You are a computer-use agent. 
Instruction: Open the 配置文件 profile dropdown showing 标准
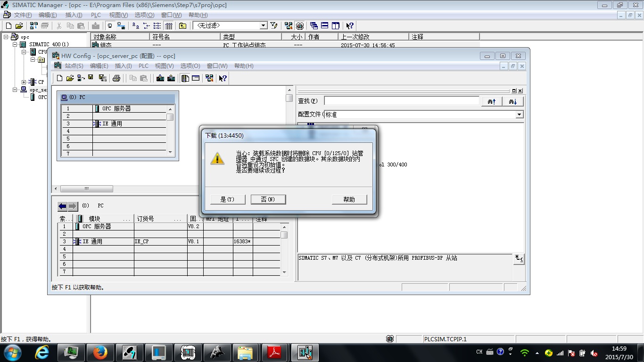click(519, 115)
